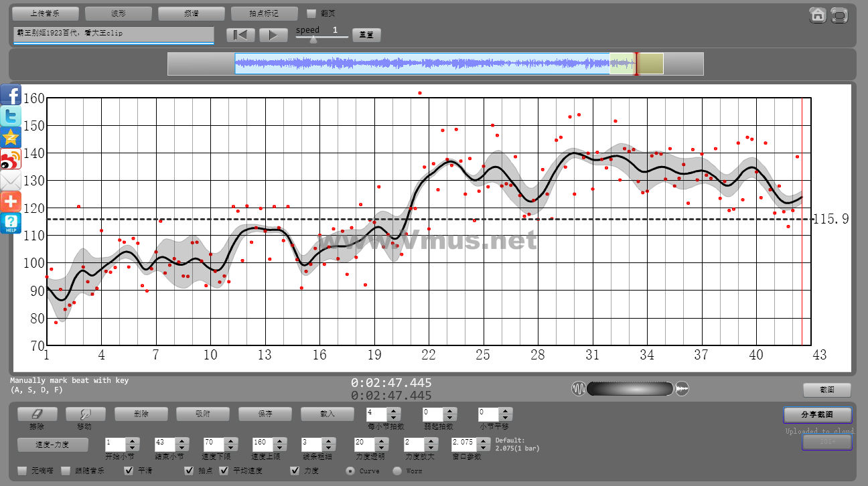
Task: Click the orange plus share icon
Action: [x=11, y=201]
